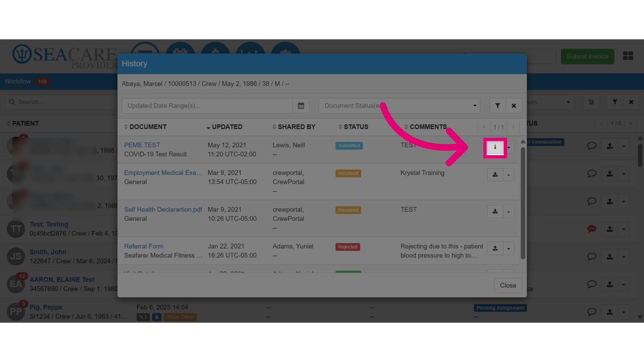Click Updated Date Range input field
Viewport: 644px width, 362px height.
pos(207,106)
